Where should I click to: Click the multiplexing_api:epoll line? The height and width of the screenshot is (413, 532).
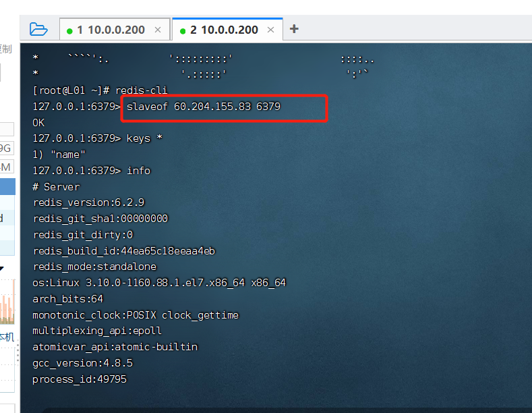click(97, 331)
